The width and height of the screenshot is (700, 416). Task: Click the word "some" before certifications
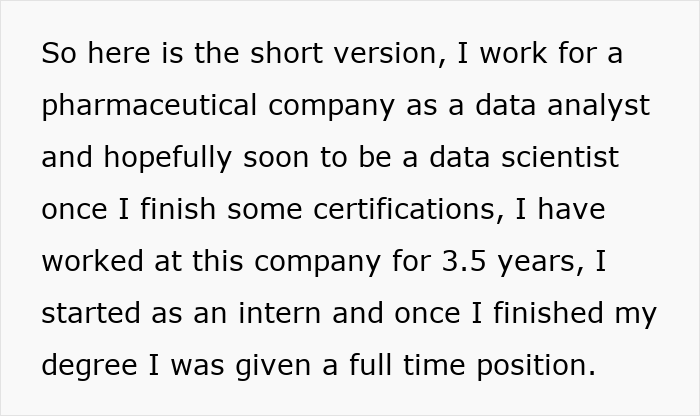[264, 210]
